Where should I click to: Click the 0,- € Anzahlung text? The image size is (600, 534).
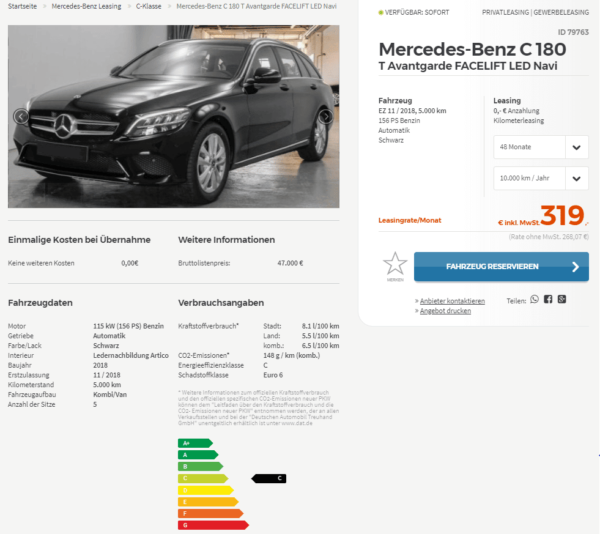(516, 111)
